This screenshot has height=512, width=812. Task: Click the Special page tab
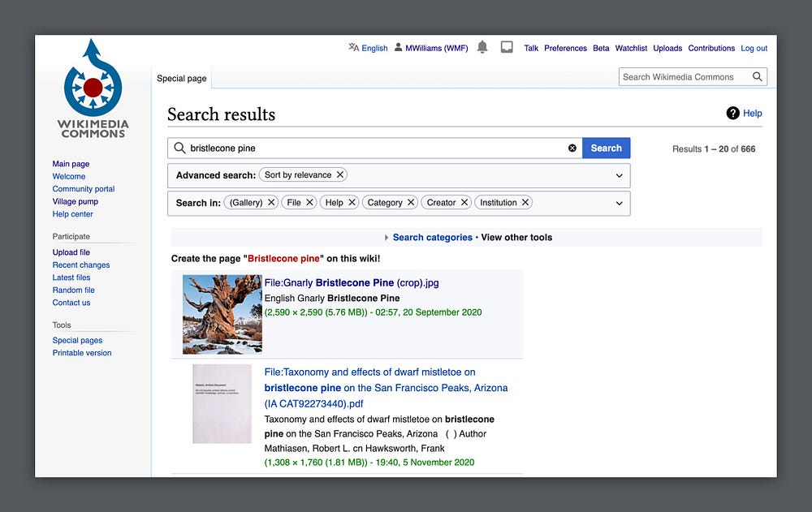click(x=181, y=78)
